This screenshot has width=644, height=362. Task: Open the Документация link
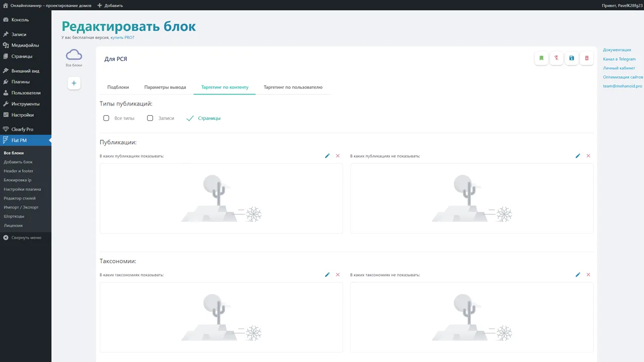point(617,50)
